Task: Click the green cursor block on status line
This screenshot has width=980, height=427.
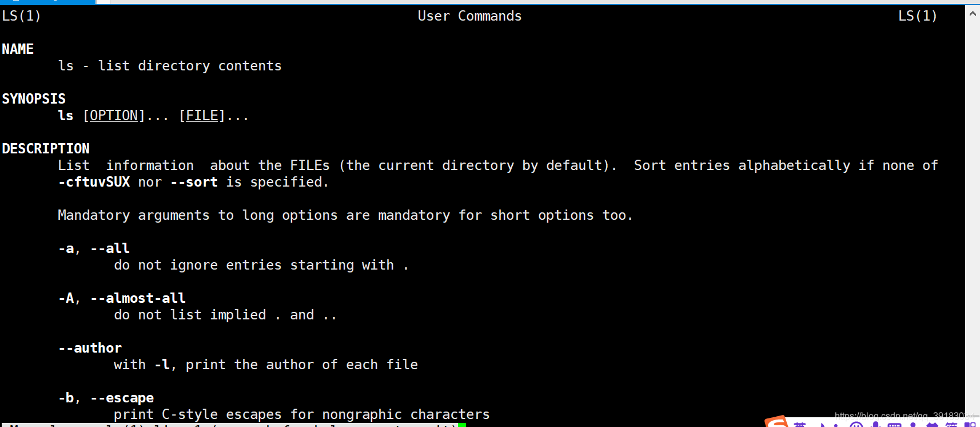Action: 462,425
